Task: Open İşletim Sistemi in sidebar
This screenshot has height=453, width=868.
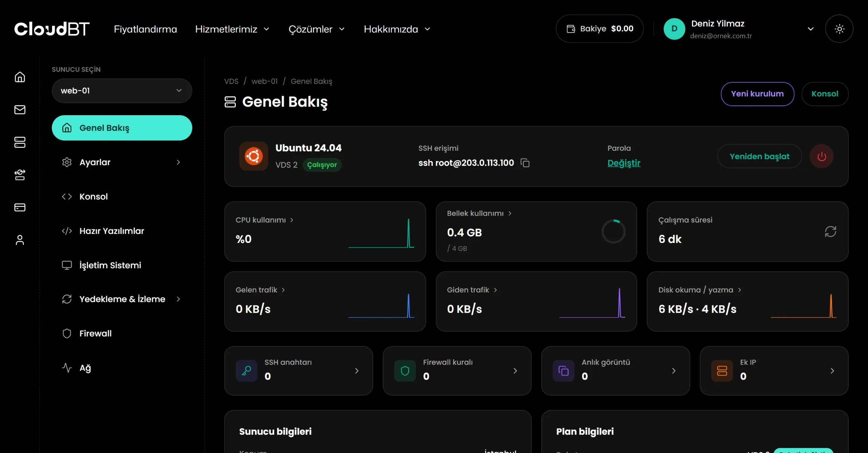Action: (x=122, y=265)
